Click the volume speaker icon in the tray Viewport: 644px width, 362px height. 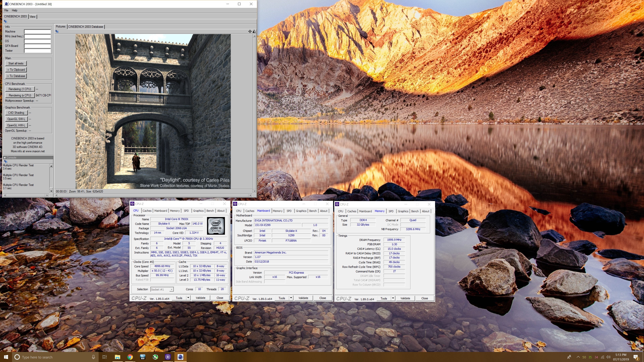click(x=608, y=357)
